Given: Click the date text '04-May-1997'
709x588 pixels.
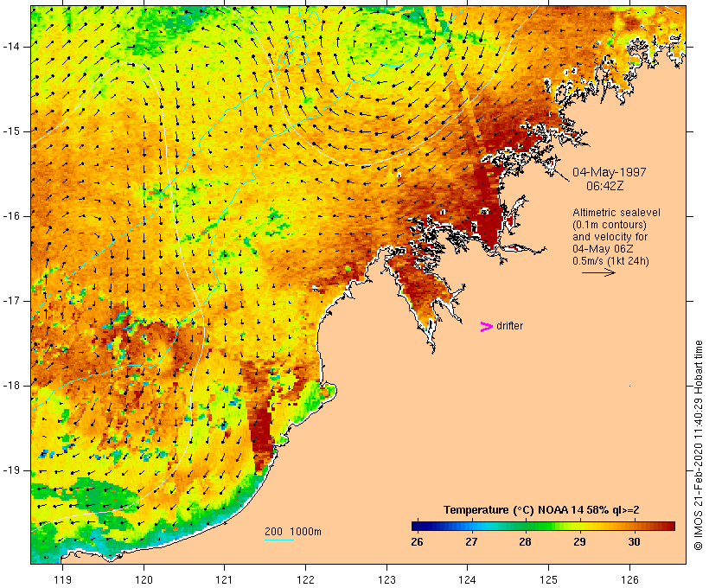Looking at the screenshot, I should coord(609,172).
